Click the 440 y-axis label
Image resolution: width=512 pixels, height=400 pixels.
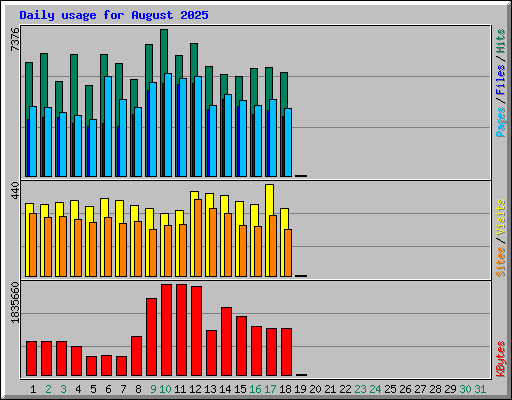click(x=15, y=190)
